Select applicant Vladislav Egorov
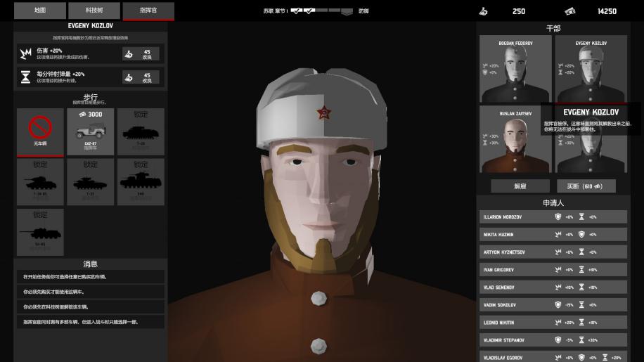644x362 pixels. (x=553, y=356)
